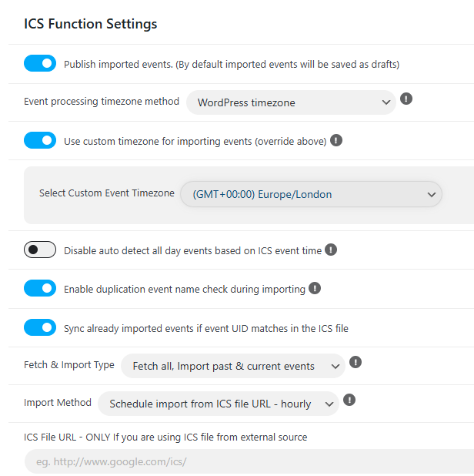Click info icon beside Fetch & Import Type
Viewport: 474px width, 476px height.
point(355,362)
